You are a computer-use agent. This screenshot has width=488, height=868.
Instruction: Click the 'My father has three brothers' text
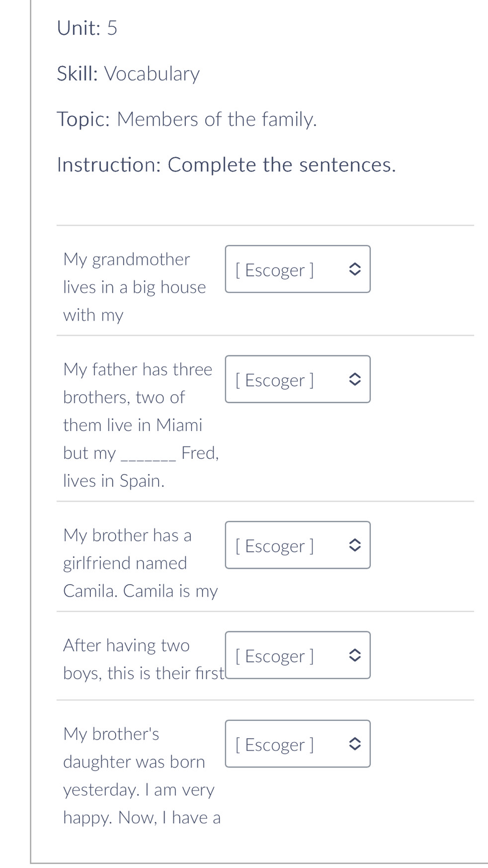[x=138, y=370]
